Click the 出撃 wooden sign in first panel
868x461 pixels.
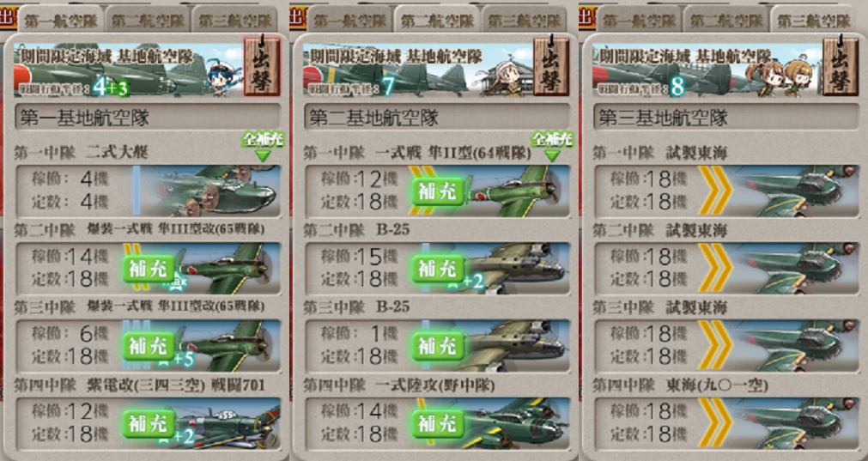[262, 66]
